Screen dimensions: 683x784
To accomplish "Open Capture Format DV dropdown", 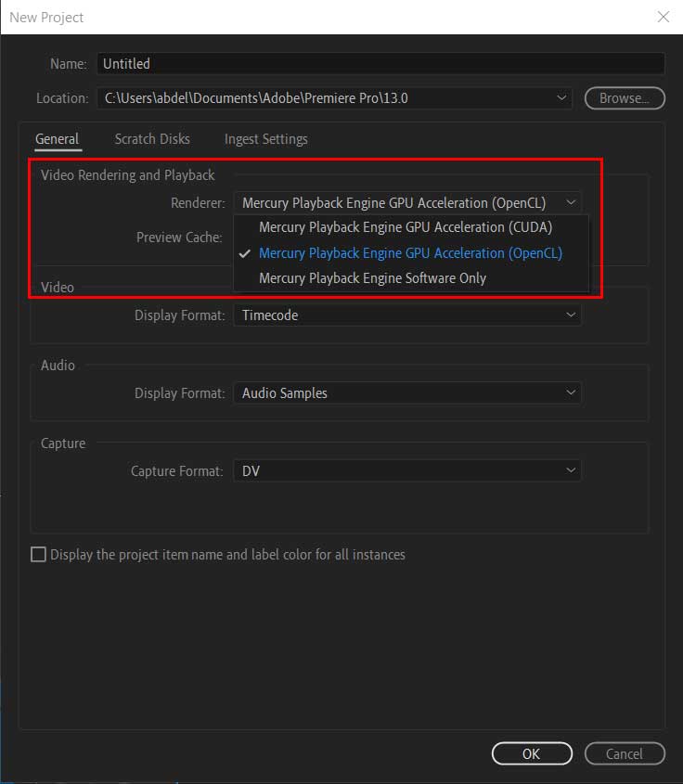I will tap(407, 471).
